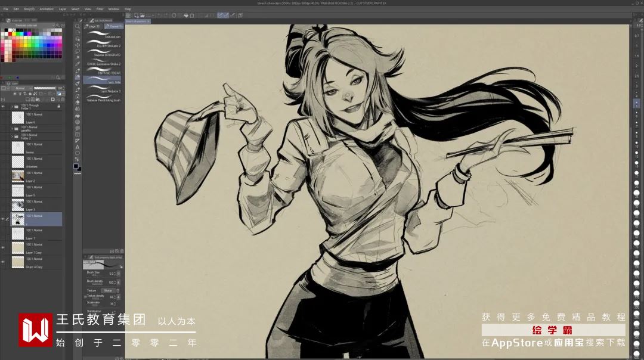Expand Folder 1 in the layer list
The width and height of the screenshot is (644, 360).
click(x=13, y=106)
